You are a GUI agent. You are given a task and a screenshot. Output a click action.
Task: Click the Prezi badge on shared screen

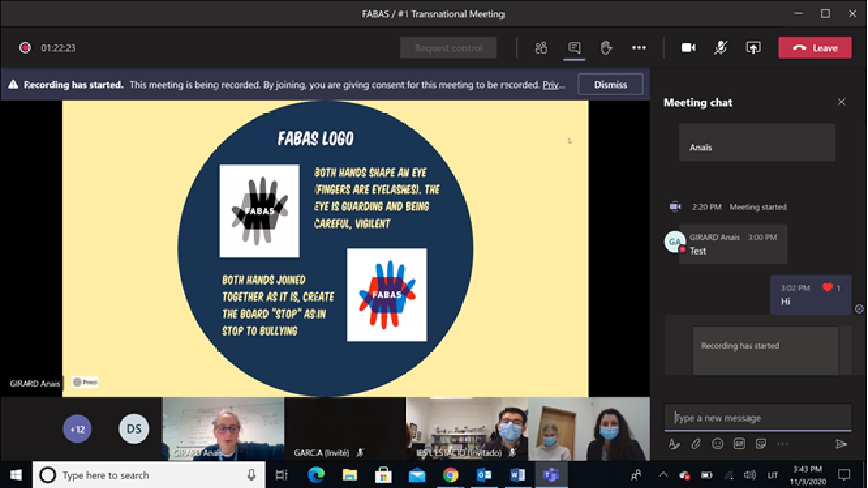click(x=85, y=382)
